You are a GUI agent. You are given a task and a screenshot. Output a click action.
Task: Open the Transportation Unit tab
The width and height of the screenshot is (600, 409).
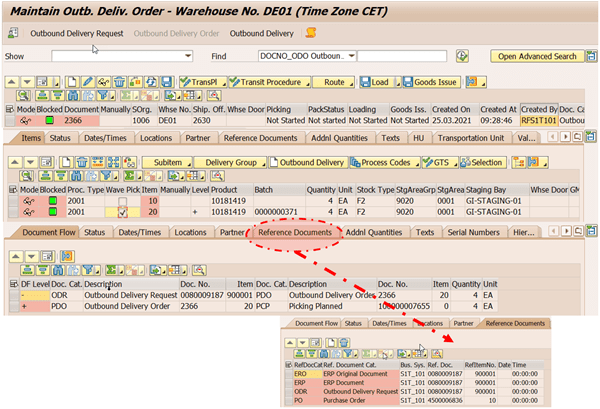[x=474, y=137]
